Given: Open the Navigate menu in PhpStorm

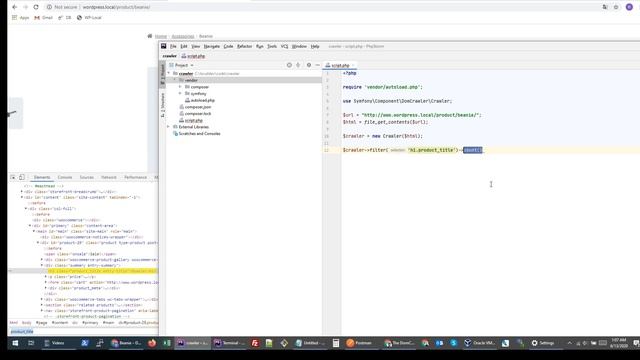Looking at the screenshot, I should click(x=211, y=47).
